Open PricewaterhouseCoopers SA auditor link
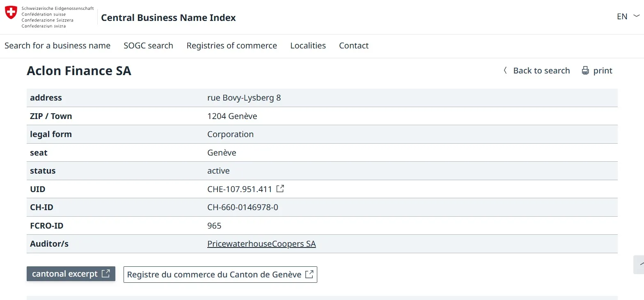The image size is (644, 300). pos(261,244)
